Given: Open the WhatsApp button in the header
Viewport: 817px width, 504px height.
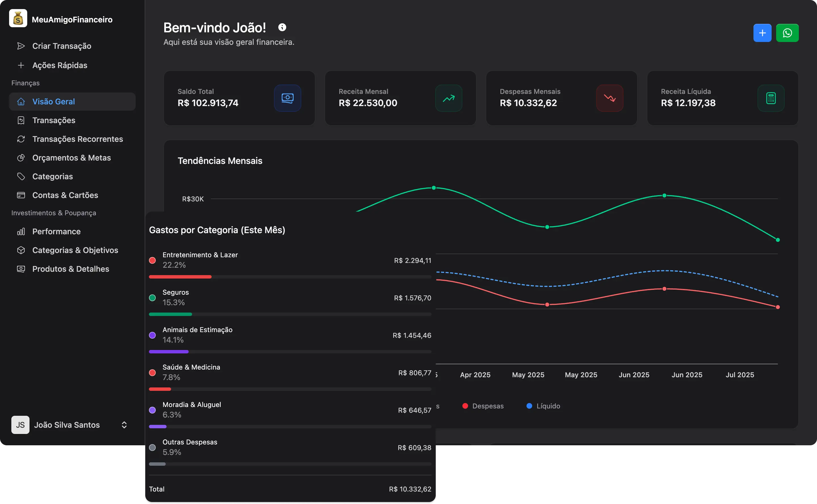Looking at the screenshot, I should pos(787,33).
